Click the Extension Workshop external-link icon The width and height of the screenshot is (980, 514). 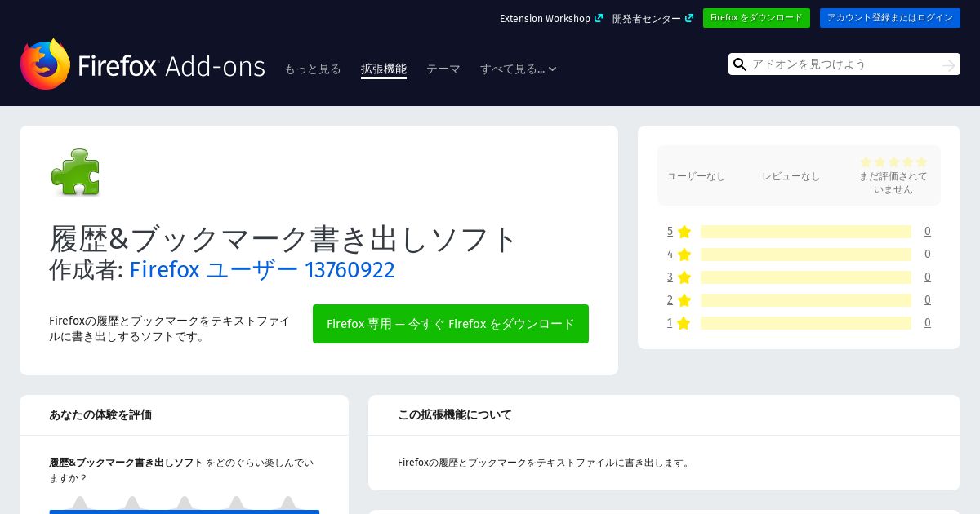tap(599, 18)
